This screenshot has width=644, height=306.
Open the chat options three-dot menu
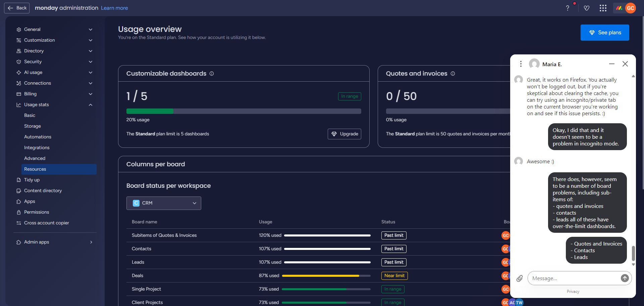pos(521,64)
